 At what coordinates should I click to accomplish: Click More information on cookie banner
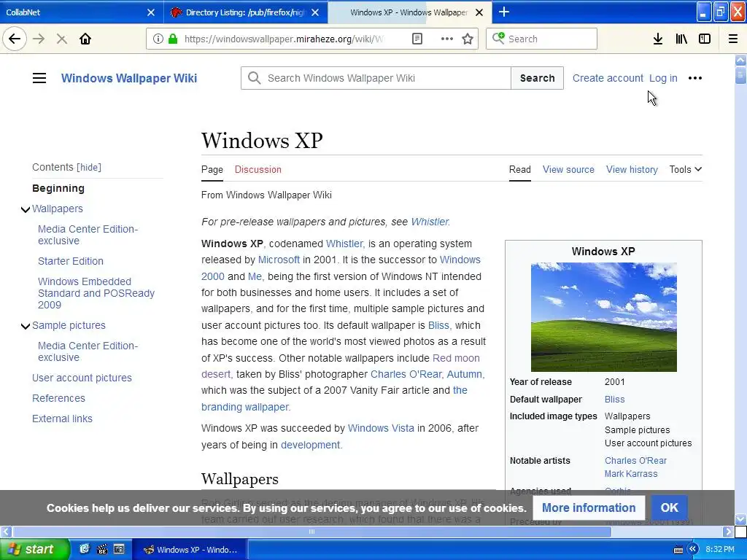point(589,507)
